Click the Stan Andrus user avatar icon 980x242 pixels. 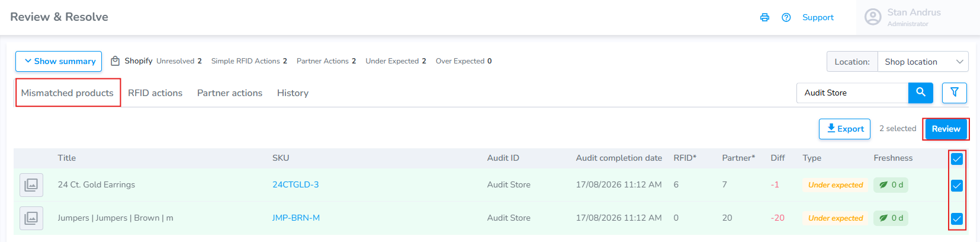click(873, 17)
